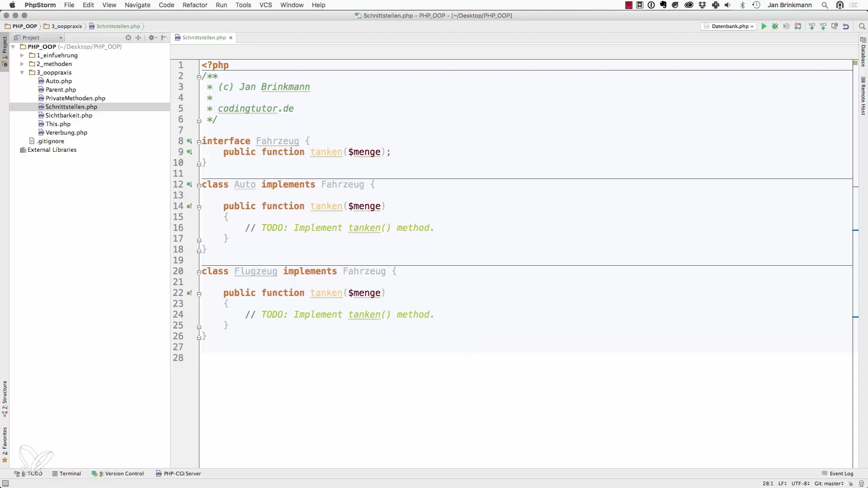Screen dimensions: 868x488
Task: Run the Datenbank.php configuration
Action: pos(764,26)
